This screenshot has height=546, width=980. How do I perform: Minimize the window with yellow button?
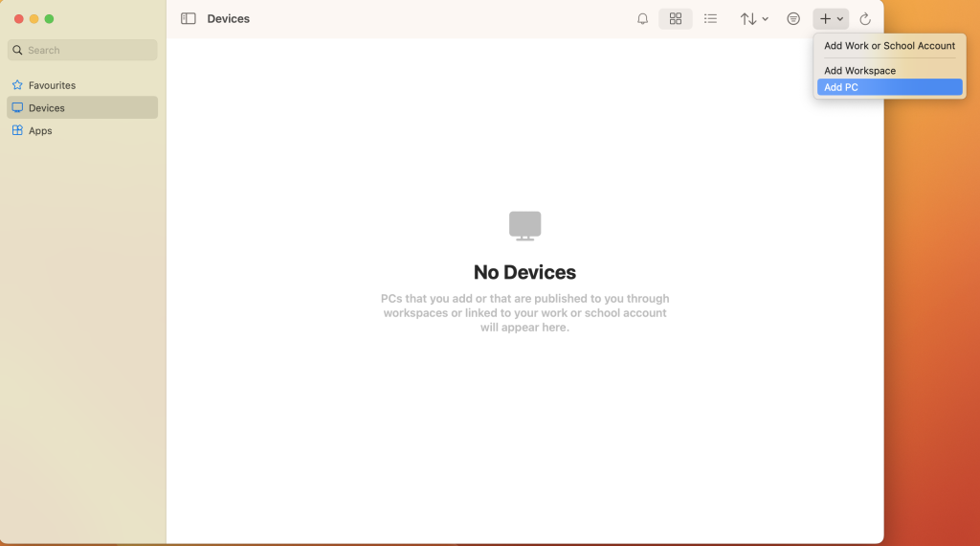[33, 19]
